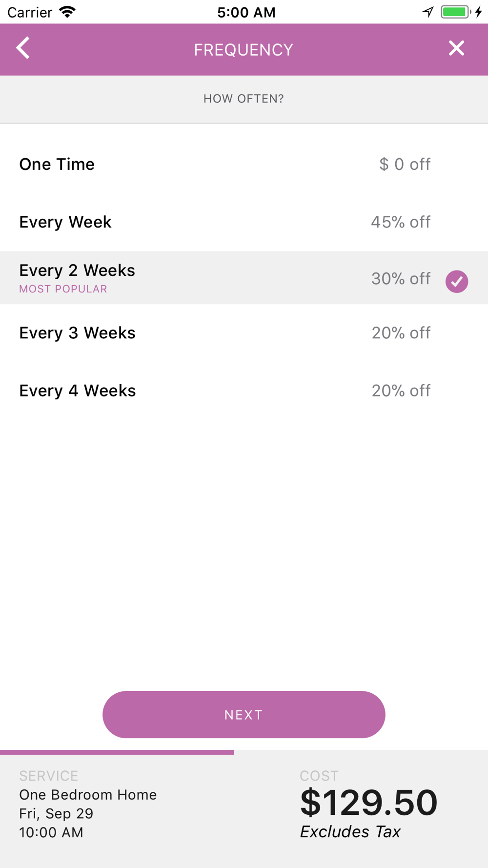Tap the One Bedroom Home service summary
The image size is (488, 868).
[x=88, y=795]
